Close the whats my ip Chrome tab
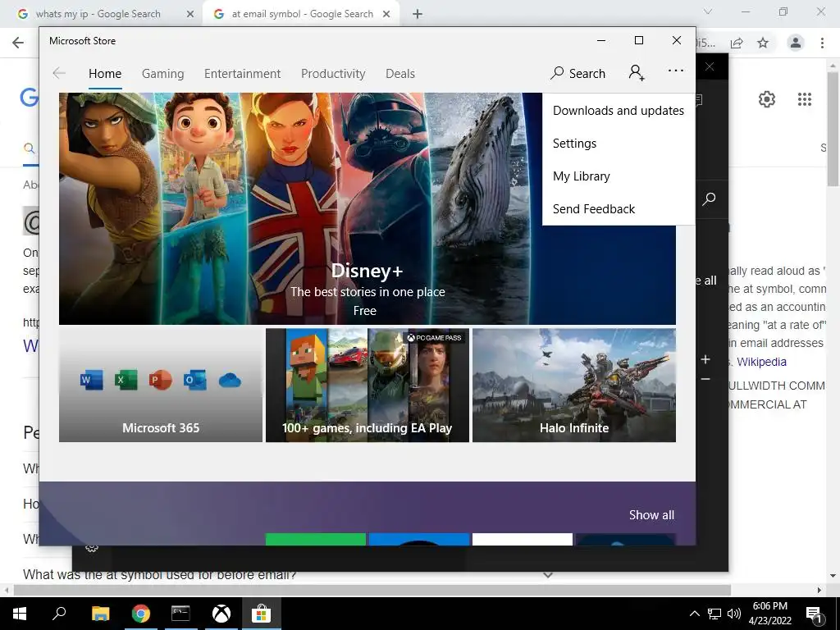 (x=190, y=15)
